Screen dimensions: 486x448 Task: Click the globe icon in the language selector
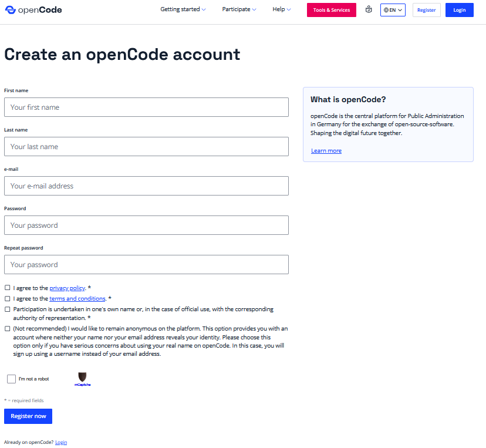pyautogui.click(x=386, y=9)
